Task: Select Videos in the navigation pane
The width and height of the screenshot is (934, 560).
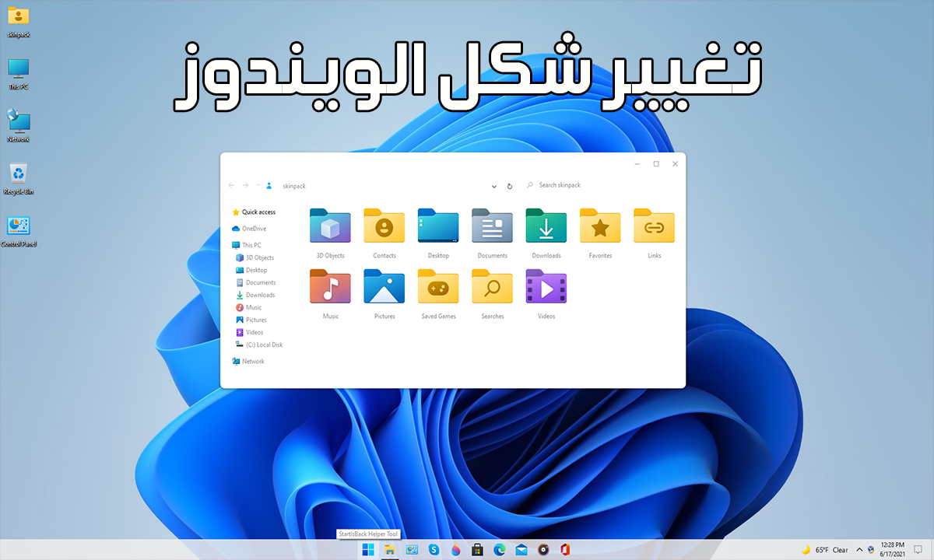Action: click(250, 332)
